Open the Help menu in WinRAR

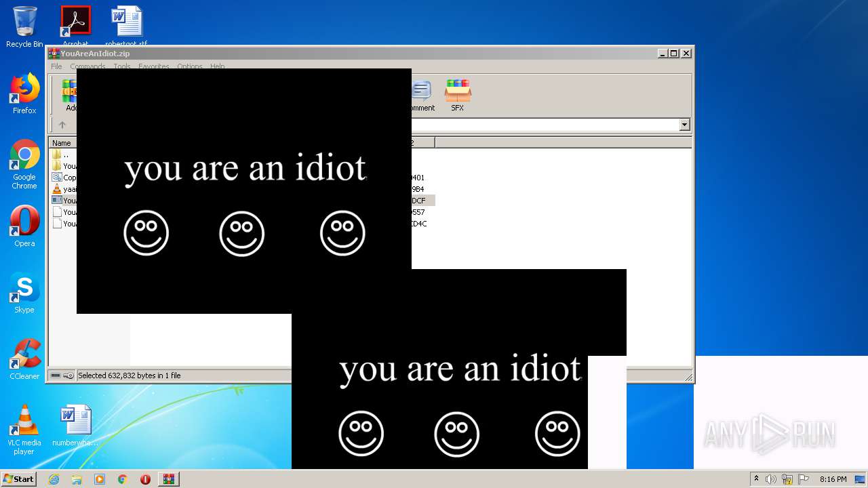(217, 66)
